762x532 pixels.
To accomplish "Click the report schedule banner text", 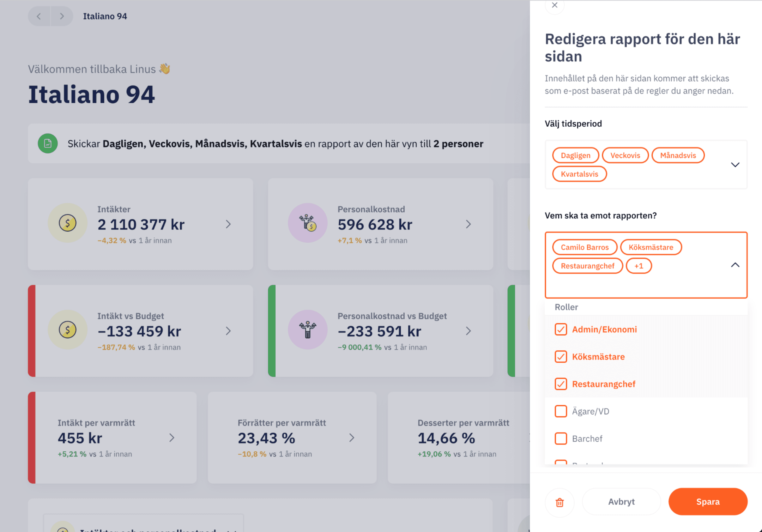I will 275,144.
